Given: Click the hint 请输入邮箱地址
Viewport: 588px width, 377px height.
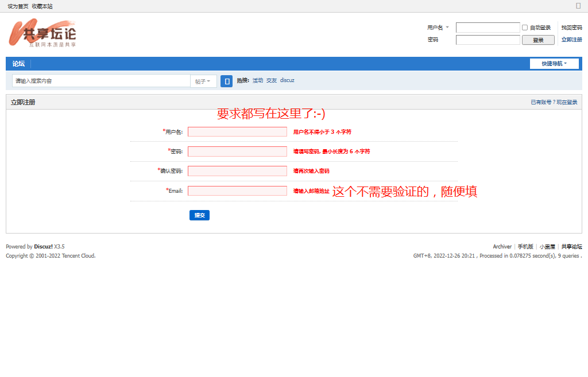Looking at the screenshot, I should (311, 191).
